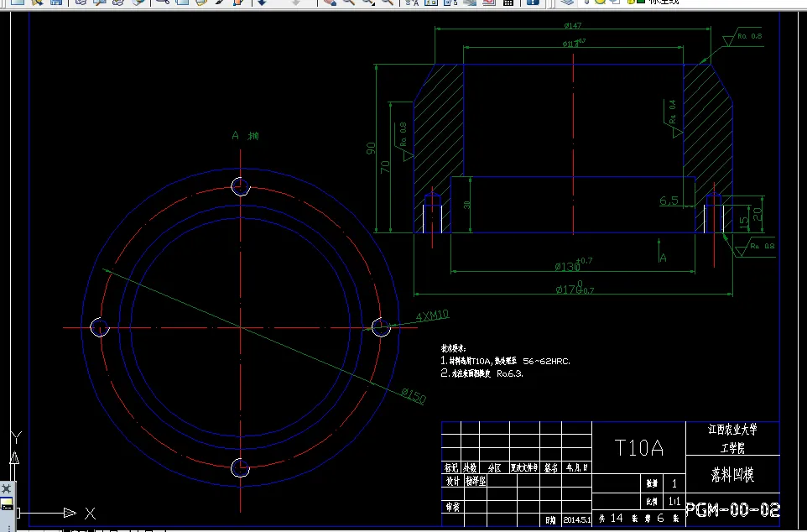Select the note mentioning 56~62HRC
Viewport: 807px width, 532px height.
click(505, 361)
